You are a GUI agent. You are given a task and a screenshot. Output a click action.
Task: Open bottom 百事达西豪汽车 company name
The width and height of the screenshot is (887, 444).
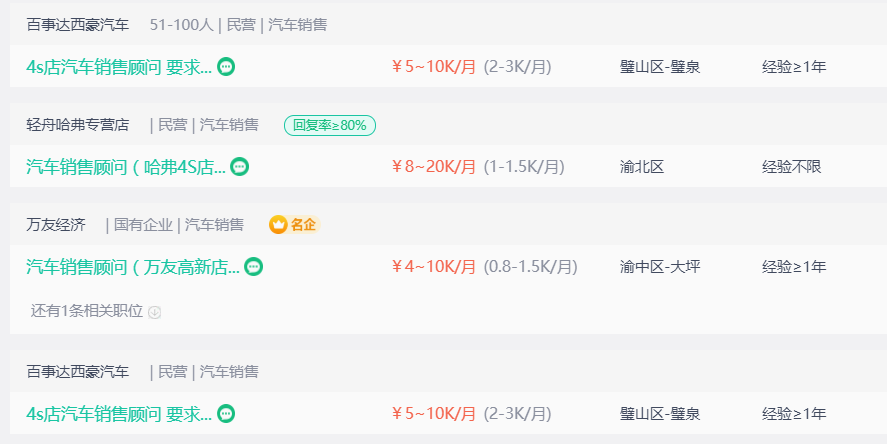77,372
